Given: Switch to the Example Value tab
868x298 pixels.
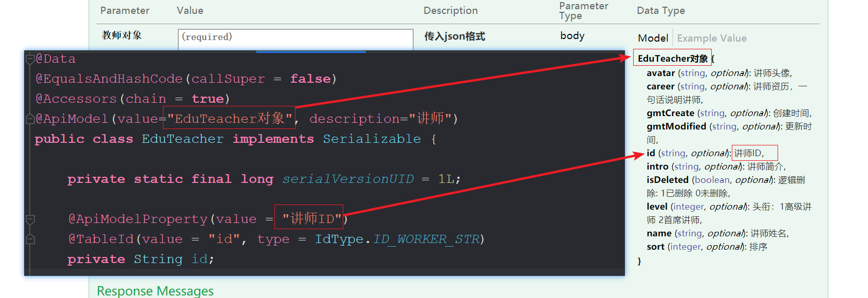Looking at the screenshot, I should 712,38.
